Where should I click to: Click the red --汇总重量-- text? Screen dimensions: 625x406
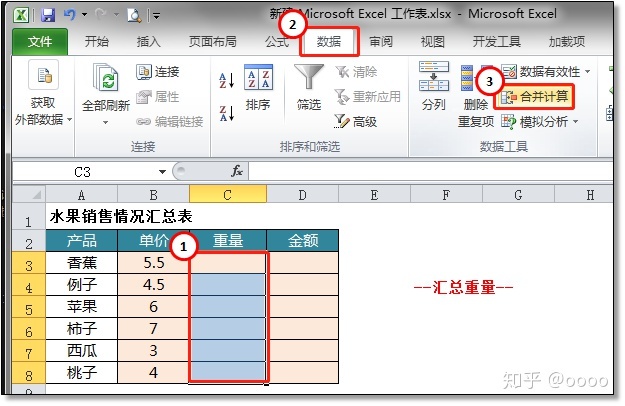coord(464,287)
